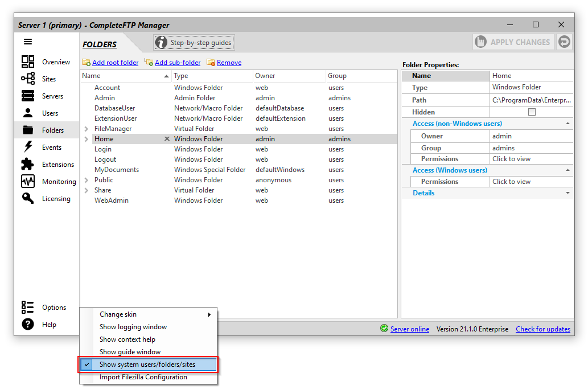This screenshot has height=389, width=588.
Task: Click APPLY CHANGES button
Action: pos(513,42)
